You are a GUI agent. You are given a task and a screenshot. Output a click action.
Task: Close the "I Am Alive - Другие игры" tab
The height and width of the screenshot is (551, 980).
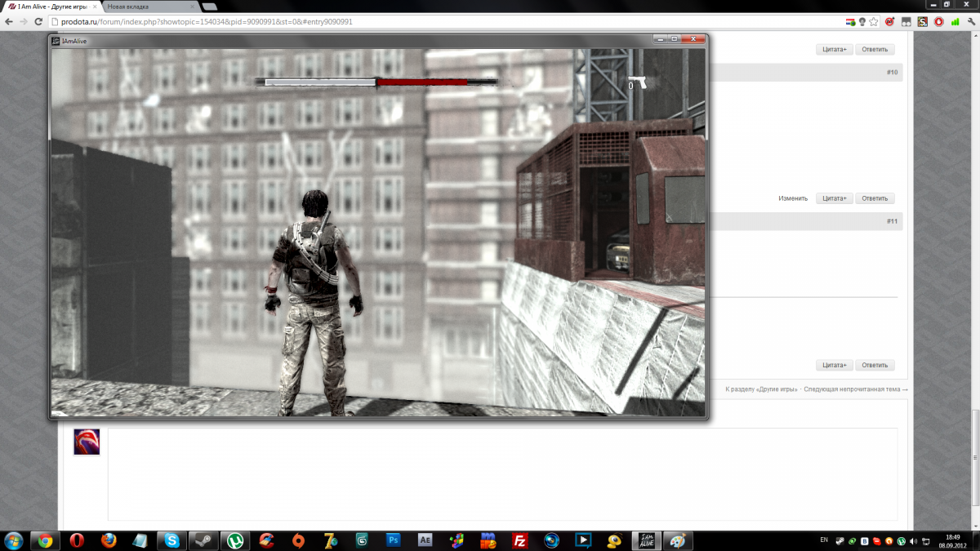pyautogui.click(x=95, y=7)
